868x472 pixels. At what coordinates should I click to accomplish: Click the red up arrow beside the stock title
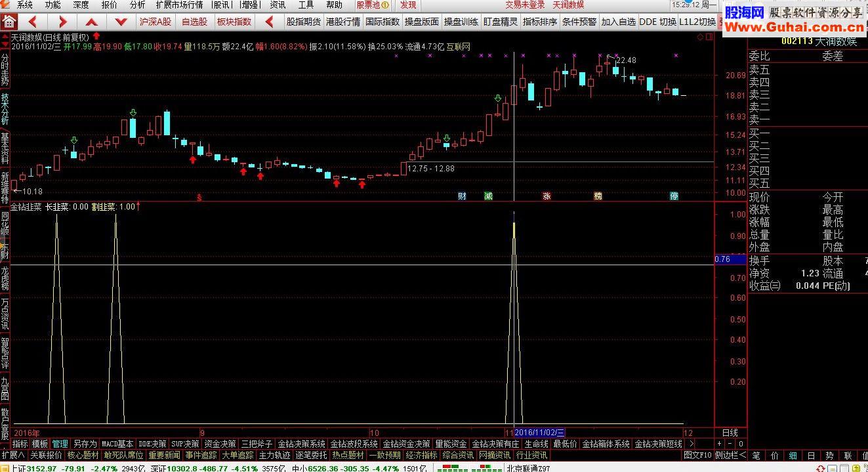[x=96, y=37]
